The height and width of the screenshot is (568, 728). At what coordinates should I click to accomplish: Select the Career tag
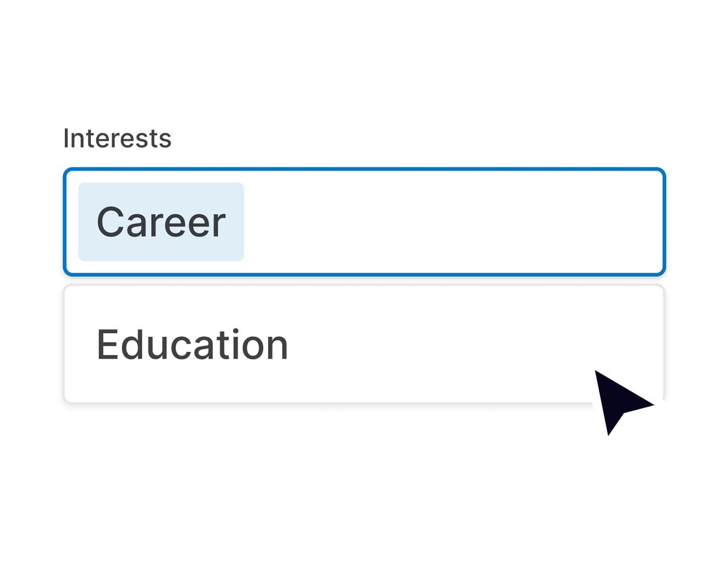point(161,222)
